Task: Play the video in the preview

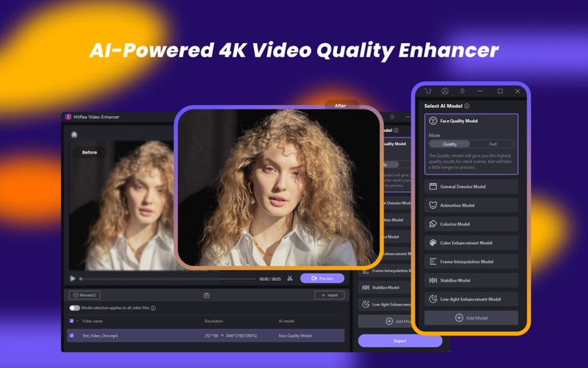Action: [73, 278]
